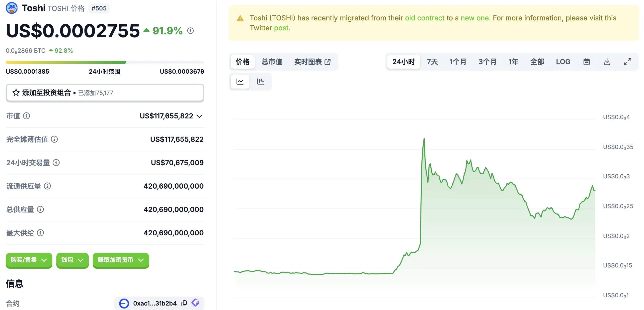Open the 钱包 dropdown menu
Image resolution: width=644 pixels, height=310 pixels.
click(72, 260)
